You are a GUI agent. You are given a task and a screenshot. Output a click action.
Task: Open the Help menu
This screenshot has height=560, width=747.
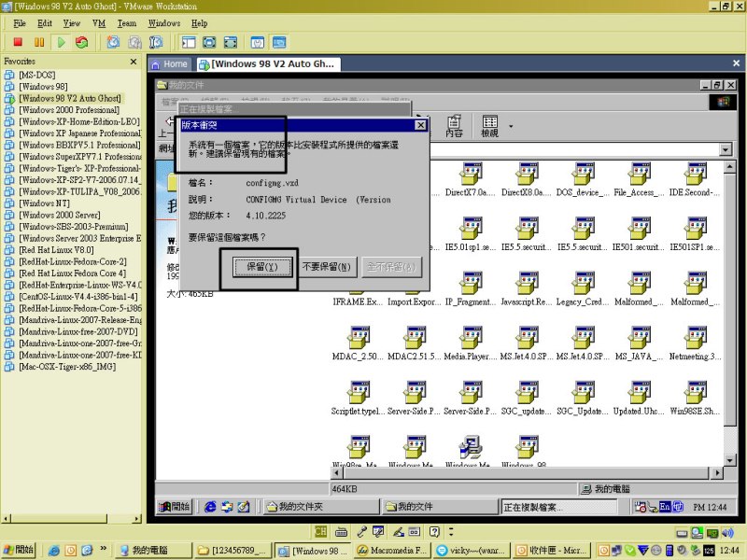click(x=199, y=23)
